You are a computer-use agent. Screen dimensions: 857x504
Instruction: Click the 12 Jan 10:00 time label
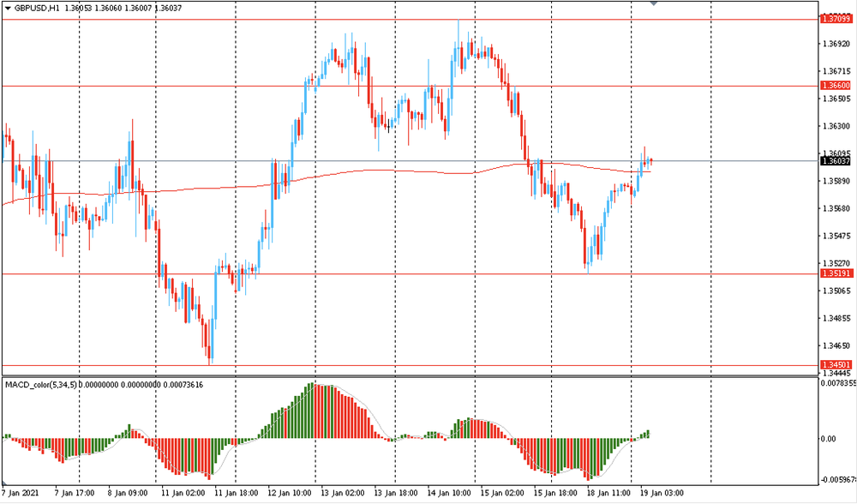point(291,493)
